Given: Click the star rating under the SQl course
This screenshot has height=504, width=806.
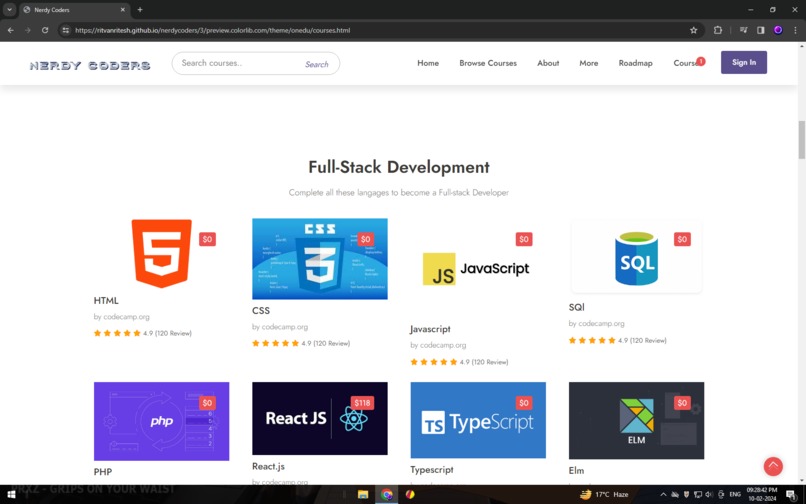Looking at the screenshot, I should tap(592, 340).
